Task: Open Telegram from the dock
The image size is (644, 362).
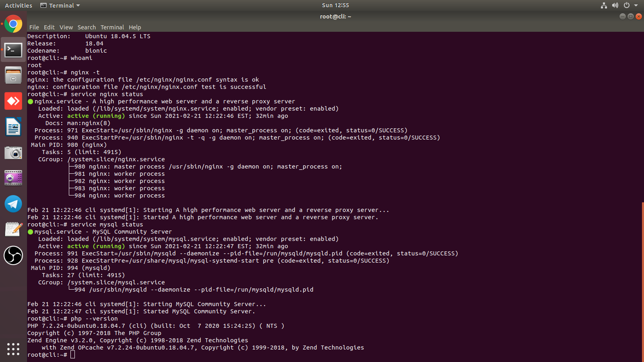Action: (13, 204)
